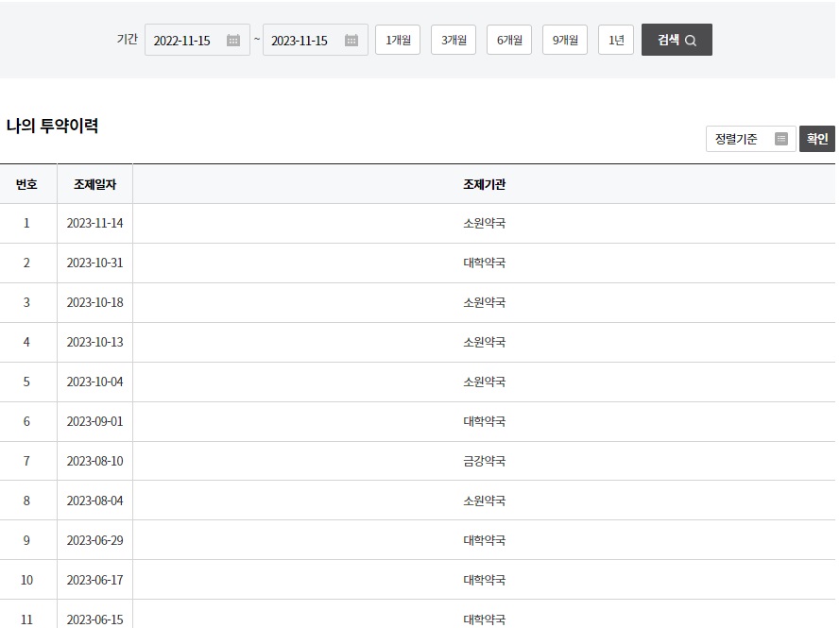This screenshot has width=840, height=628.
Task: Click 소원약국 in the 2023-10-18 row
Action: 485,302
